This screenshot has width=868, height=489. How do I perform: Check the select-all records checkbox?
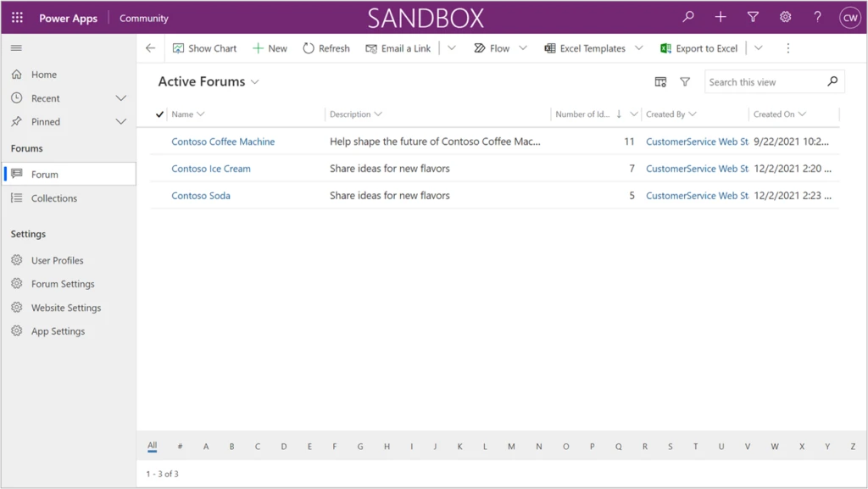pyautogui.click(x=159, y=114)
